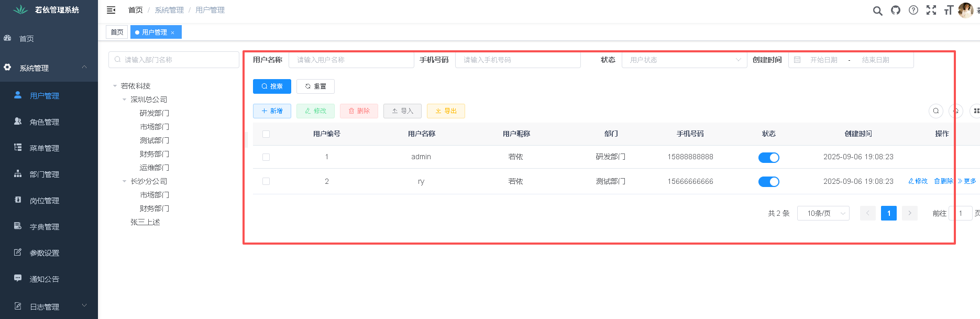Toggle the status switch for user ry
The height and width of the screenshot is (319, 980).
click(x=768, y=182)
